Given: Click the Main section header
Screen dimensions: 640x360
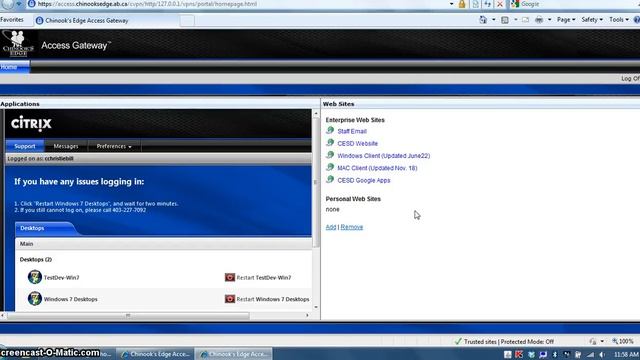Looking at the screenshot, I should (x=163, y=244).
